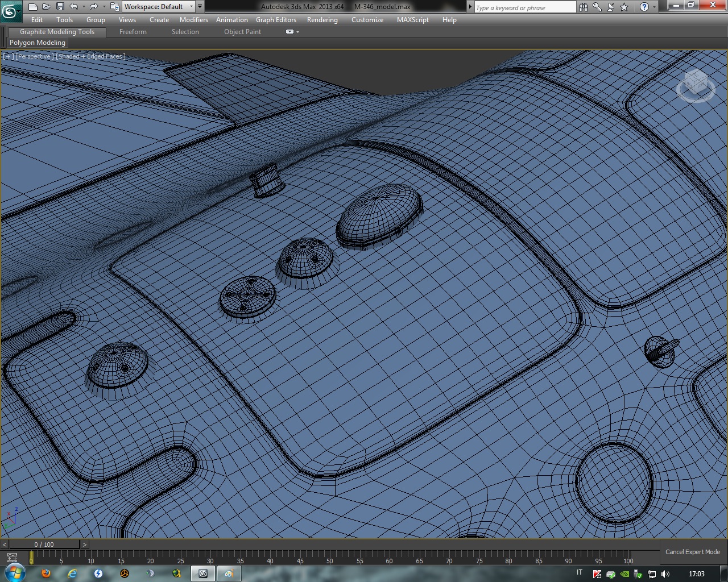This screenshot has height=582, width=728.
Task: Click the time slider 0 / 100 handle
Action: (x=44, y=544)
